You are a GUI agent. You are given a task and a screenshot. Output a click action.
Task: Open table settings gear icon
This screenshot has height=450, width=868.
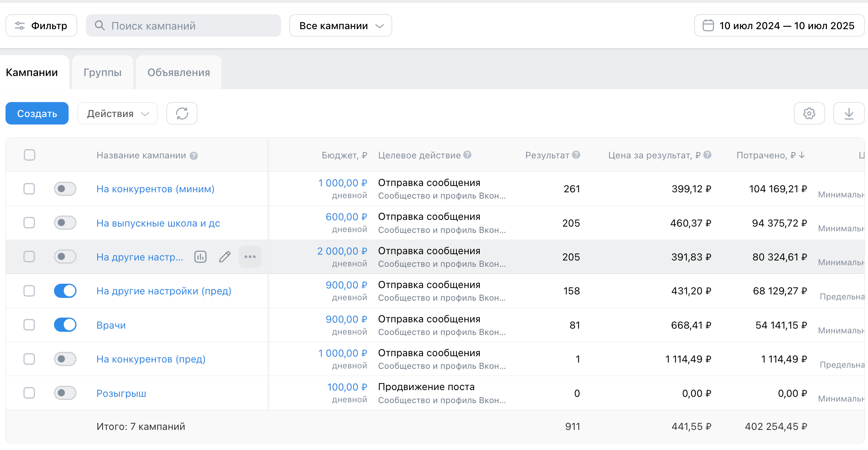[809, 113]
